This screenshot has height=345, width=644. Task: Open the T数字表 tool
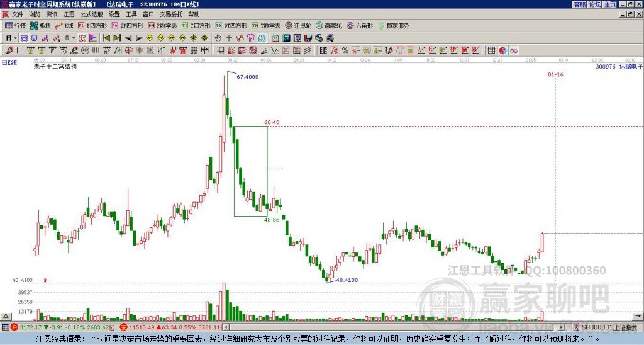pos(266,25)
